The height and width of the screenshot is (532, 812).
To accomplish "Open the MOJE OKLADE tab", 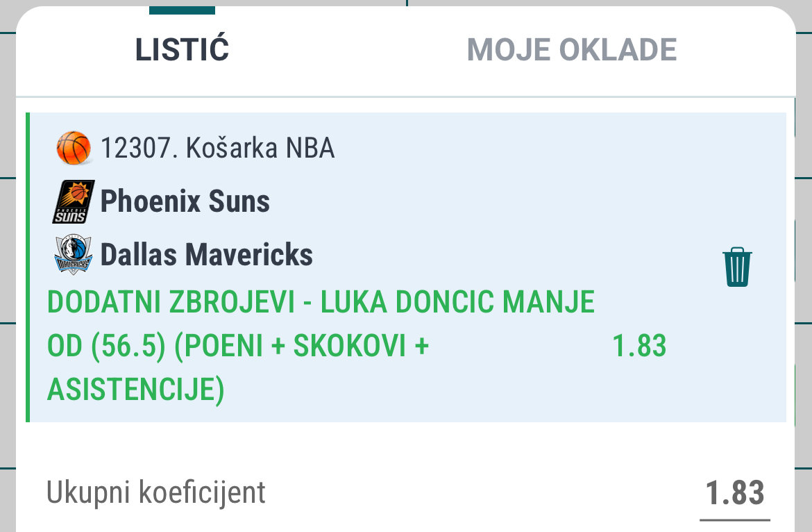I will pos(572,50).
